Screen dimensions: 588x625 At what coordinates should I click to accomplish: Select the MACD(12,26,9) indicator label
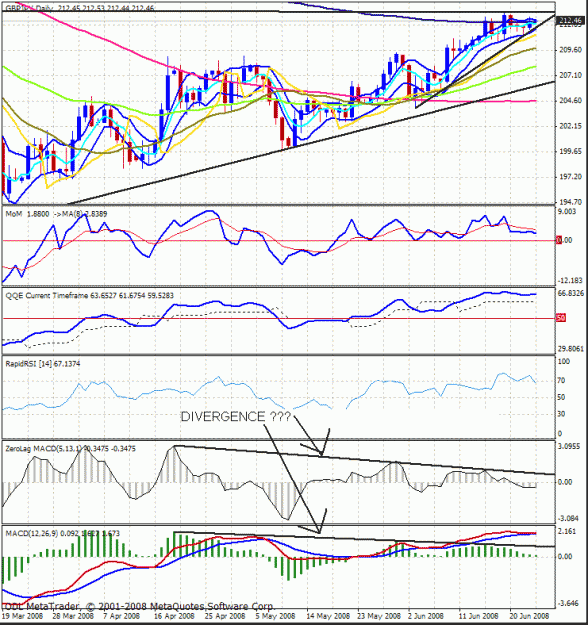point(62,533)
